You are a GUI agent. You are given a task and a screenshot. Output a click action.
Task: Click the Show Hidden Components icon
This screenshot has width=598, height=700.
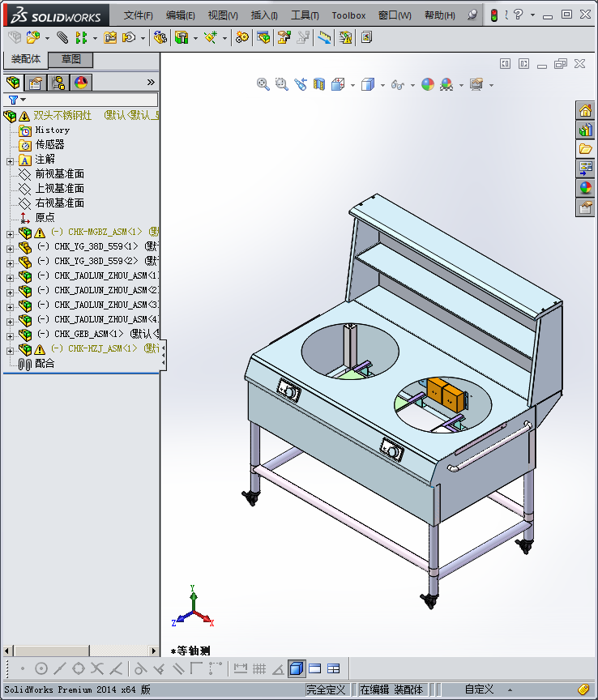pos(160,37)
